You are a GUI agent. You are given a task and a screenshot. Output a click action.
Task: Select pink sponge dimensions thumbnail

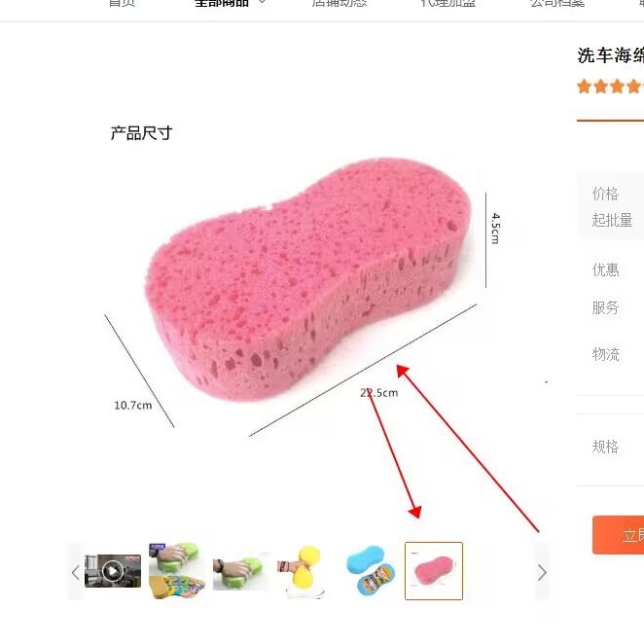click(x=434, y=571)
